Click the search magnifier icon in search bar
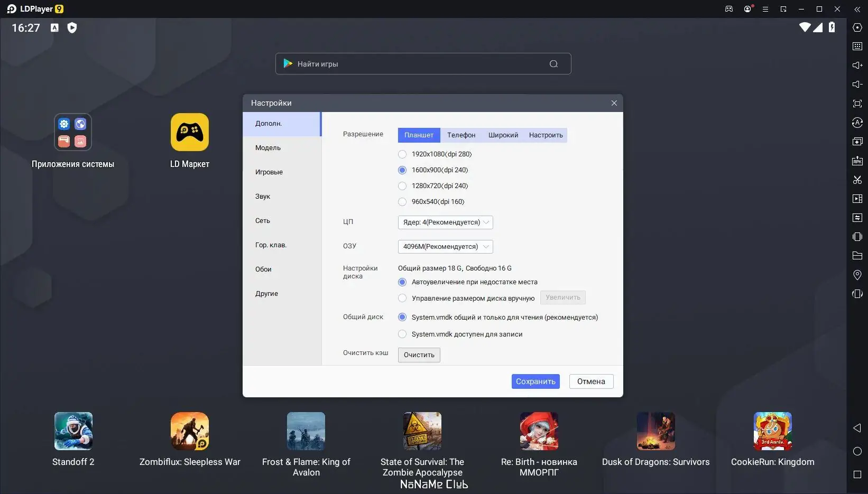Image resolution: width=868 pixels, height=494 pixels. (x=553, y=64)
